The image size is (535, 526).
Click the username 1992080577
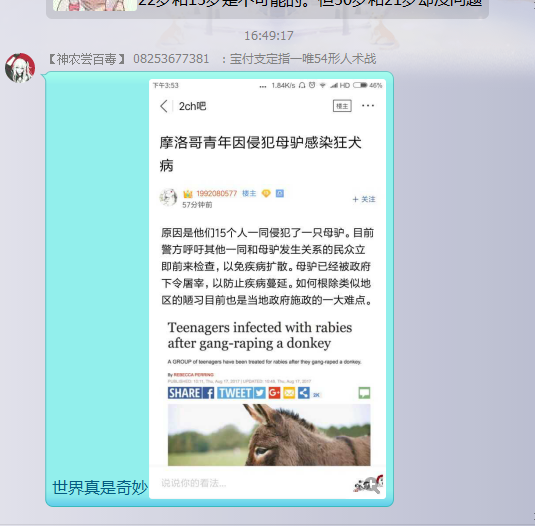click(x=216, y=193)
